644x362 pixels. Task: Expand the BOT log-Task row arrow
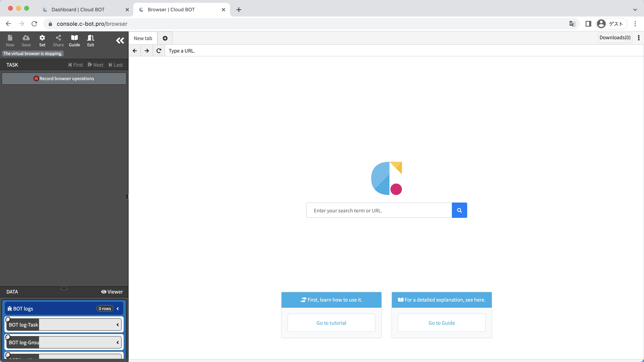pos(117,325)
